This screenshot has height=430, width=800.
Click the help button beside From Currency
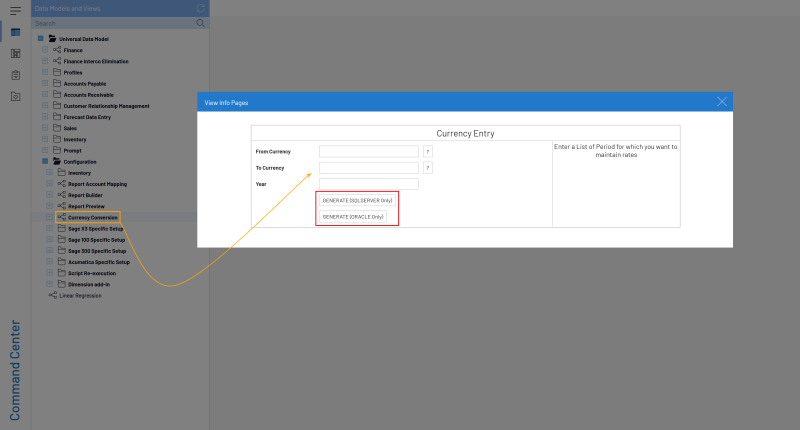point(428,151)
